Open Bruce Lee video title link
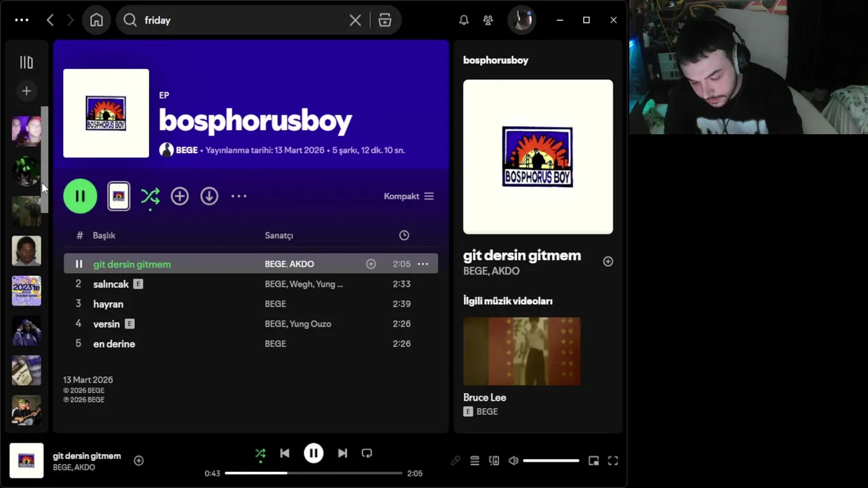Image resolution: width=868 pixels, height=488 pixels. 485,398
